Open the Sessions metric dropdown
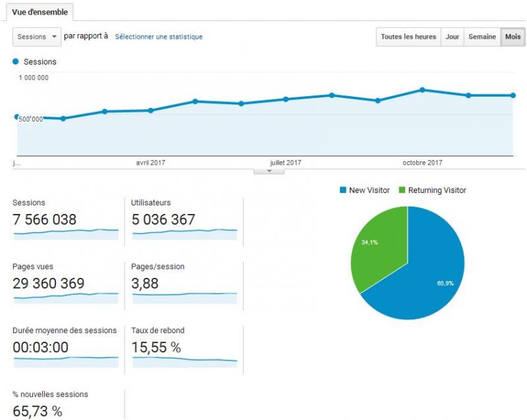Screen dimensions: 527x420 point(37,37)
